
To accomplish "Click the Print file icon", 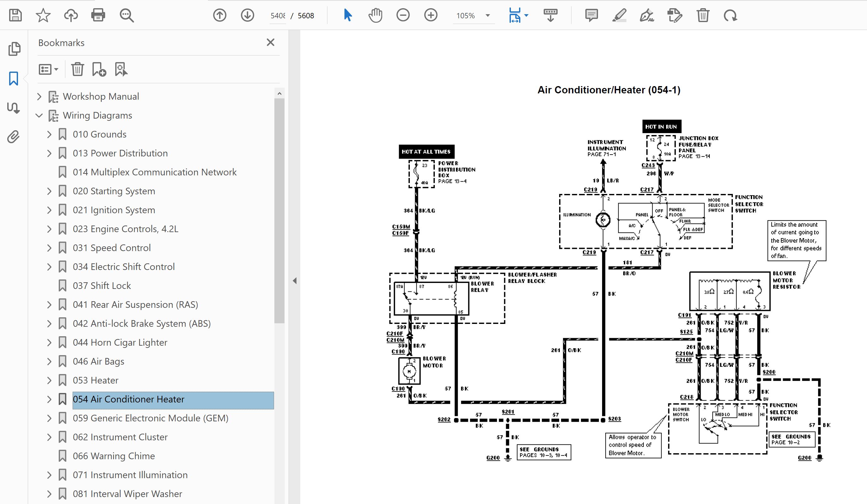I will [98, 15].
